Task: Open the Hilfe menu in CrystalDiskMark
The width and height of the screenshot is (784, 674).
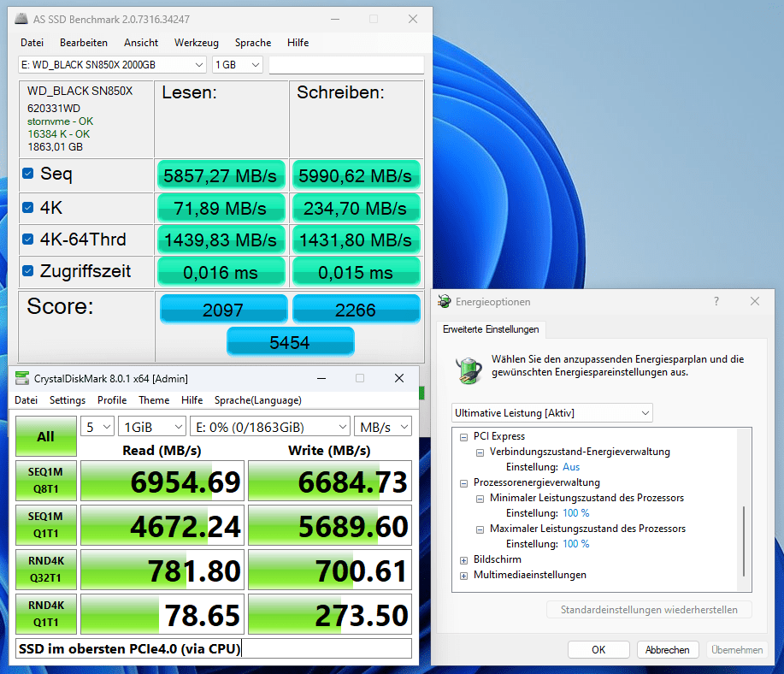Action: pos(192,399)
